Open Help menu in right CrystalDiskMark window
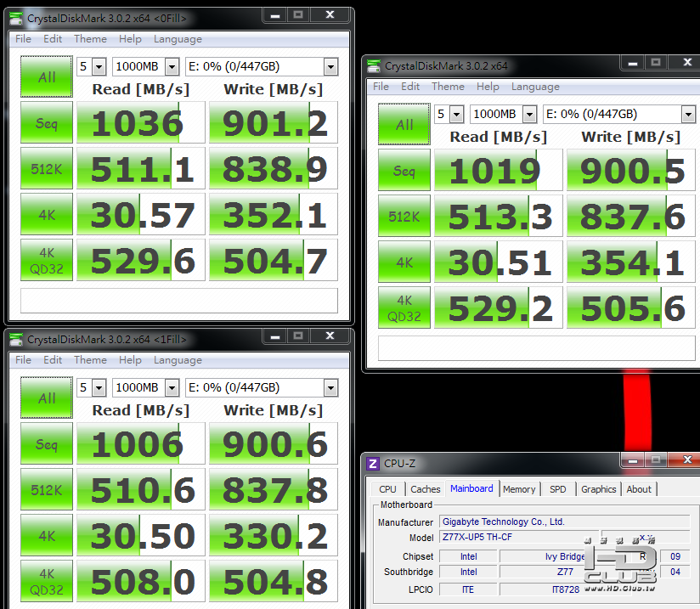 tap(488, 87)
